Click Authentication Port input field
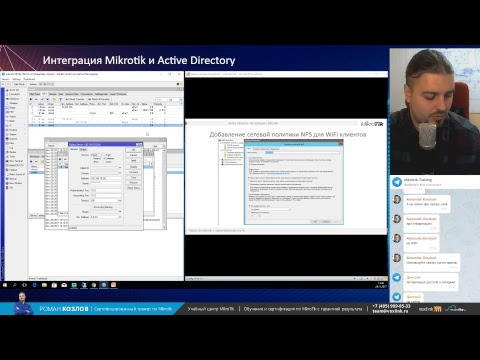480x360 pixels. click(x=106, y=190)
